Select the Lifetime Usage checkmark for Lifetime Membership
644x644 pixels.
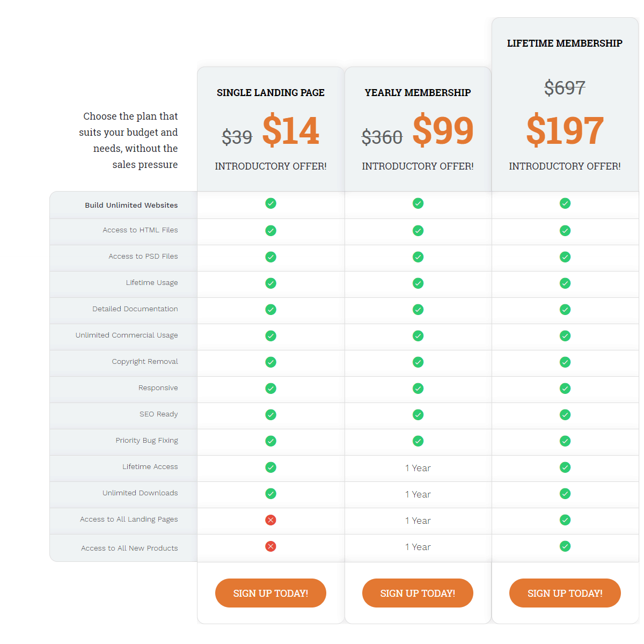pyautogui.click(x=565, y=283)
